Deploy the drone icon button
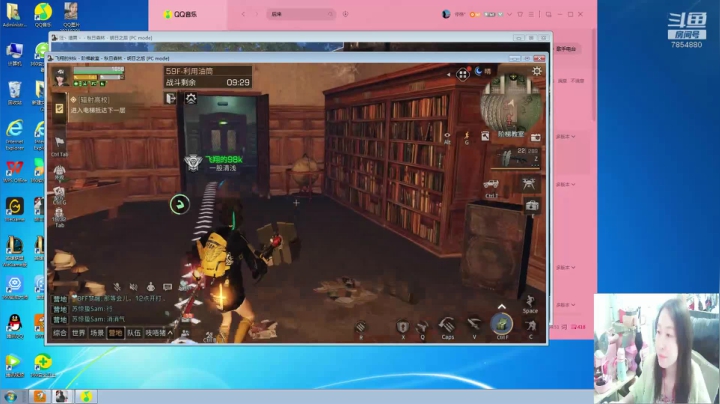 [x=529, y=183]
